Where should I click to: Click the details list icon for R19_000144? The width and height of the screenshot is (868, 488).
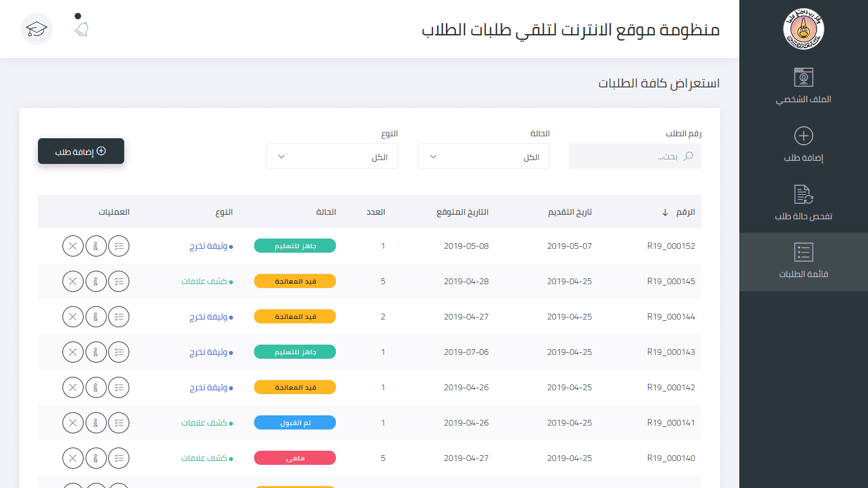coord(118,316)
